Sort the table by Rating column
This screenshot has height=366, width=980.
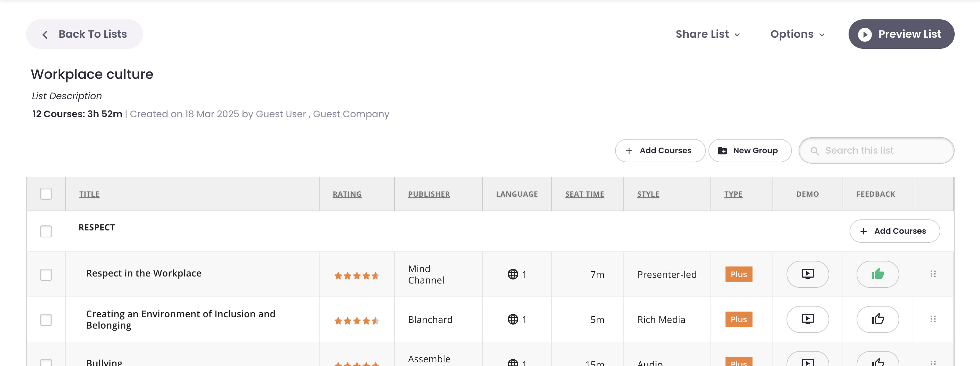pyautogui.click(x=347, y=194)
